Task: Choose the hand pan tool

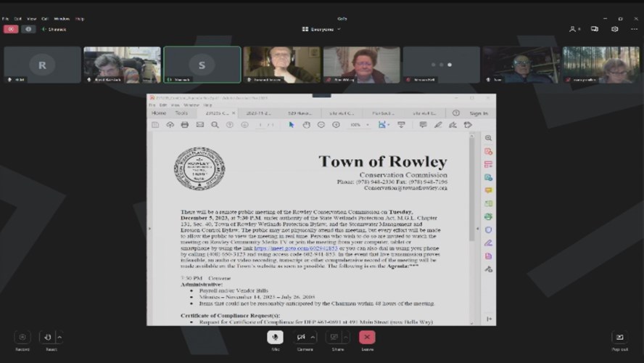Action: [x=306, y=125]
